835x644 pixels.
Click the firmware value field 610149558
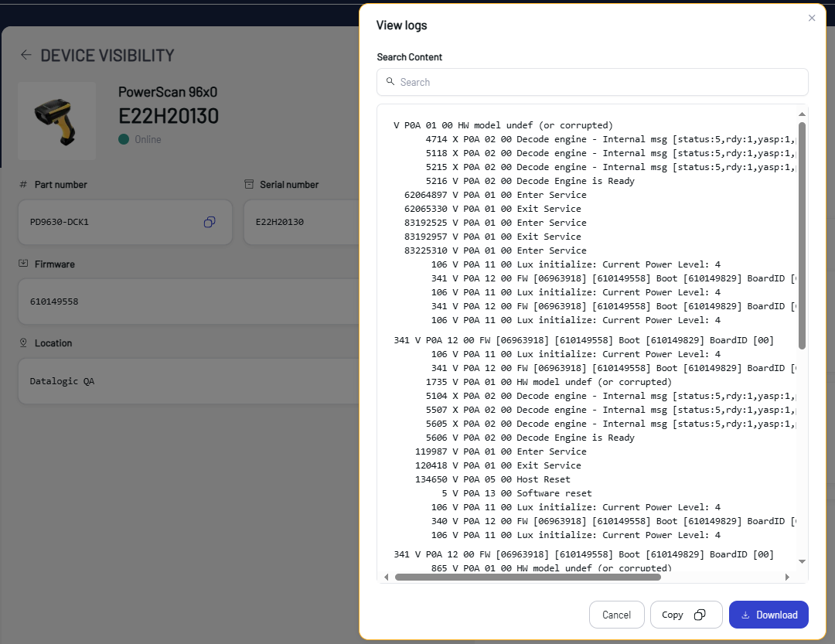coord(186,302)
